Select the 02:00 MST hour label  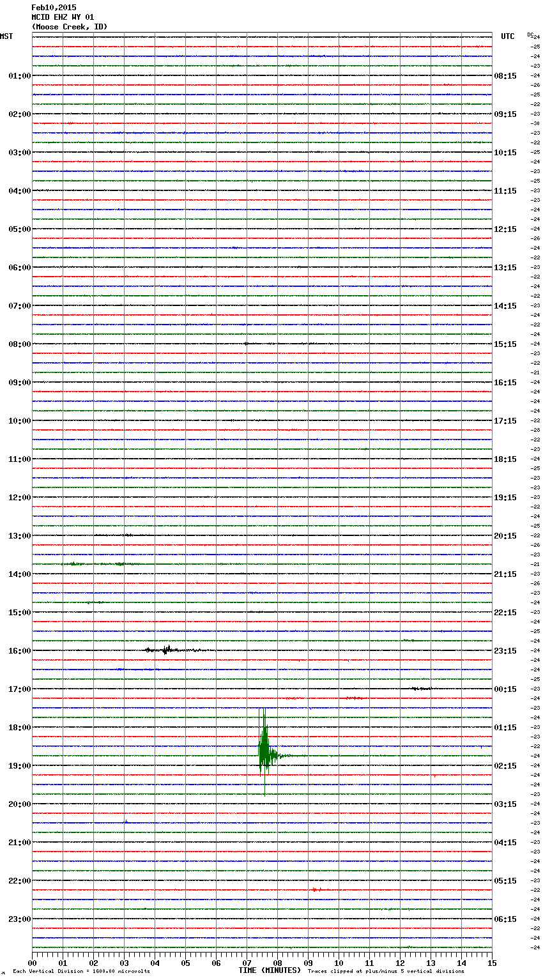19,114
